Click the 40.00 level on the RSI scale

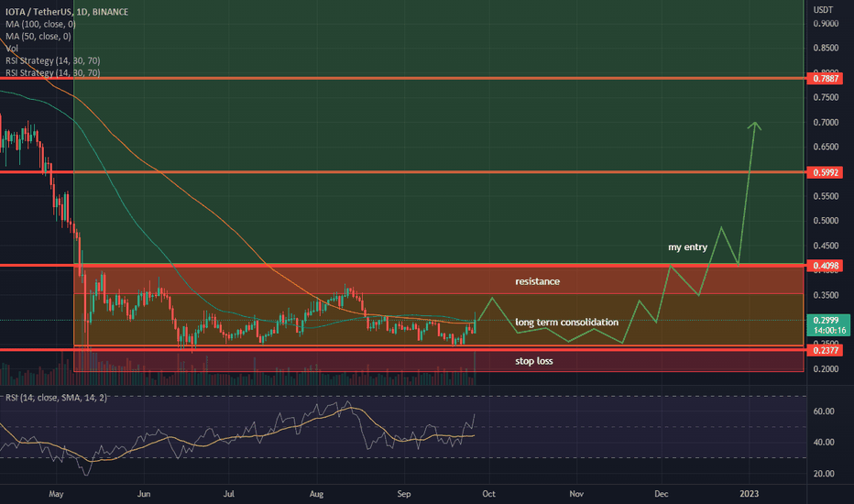(824, 443)
